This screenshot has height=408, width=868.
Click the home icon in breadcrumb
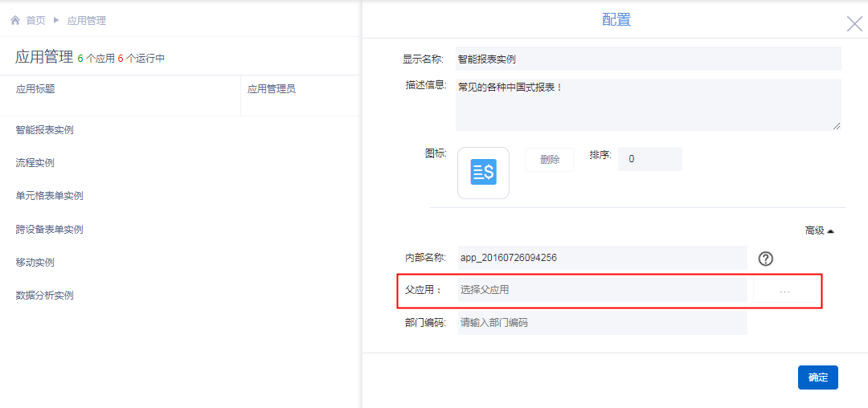[x=15, y=20]
